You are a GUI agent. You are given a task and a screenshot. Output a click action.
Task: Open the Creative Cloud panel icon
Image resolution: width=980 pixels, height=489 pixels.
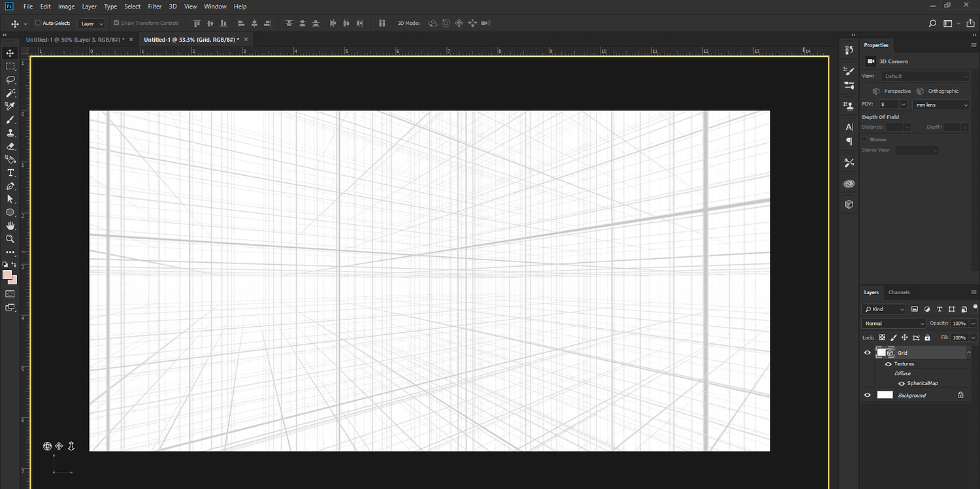coord(848,183)
